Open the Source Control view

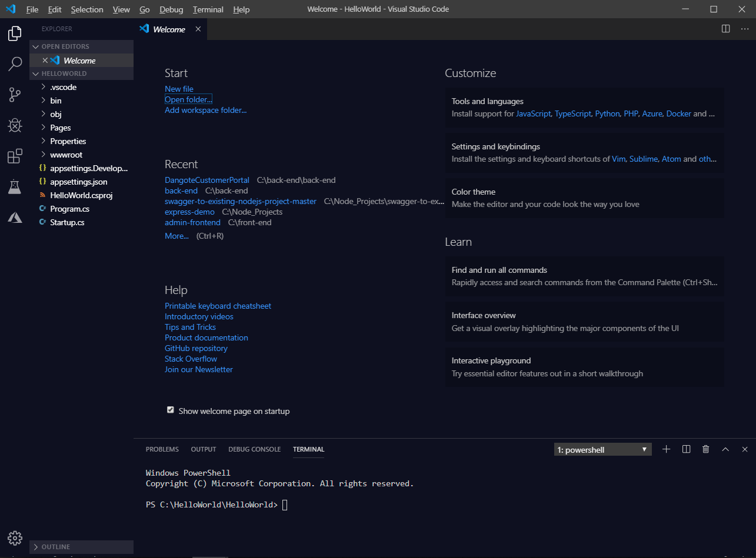[14, 95]
